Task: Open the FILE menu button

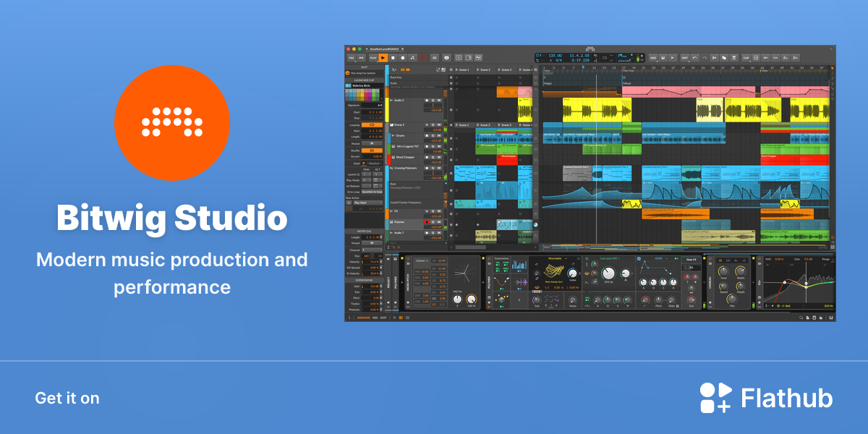Action: pos(352,58)
